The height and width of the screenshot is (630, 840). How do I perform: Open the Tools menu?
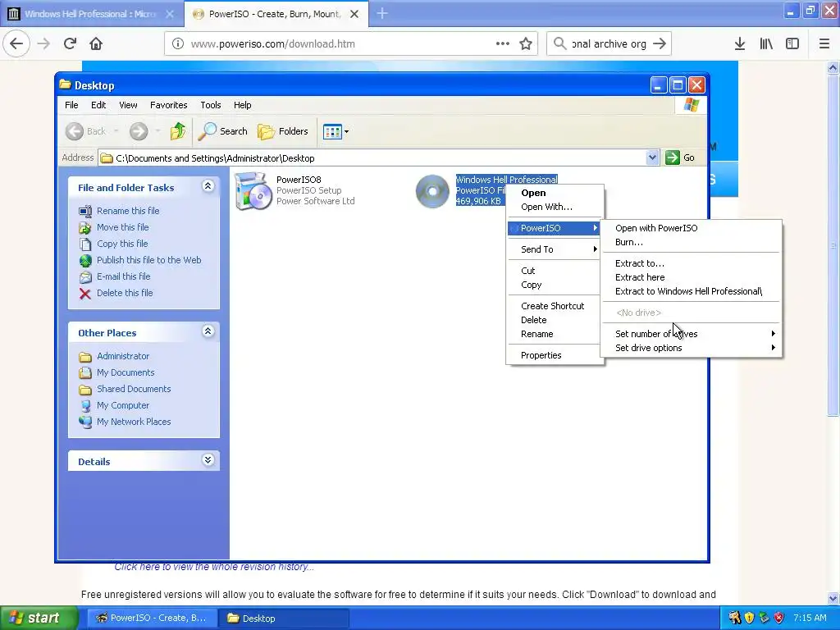point(211,105)
